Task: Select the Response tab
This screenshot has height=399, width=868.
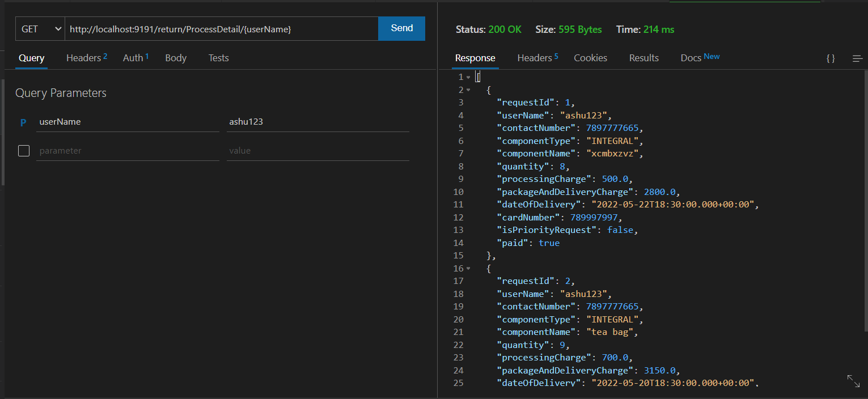Action: pyautogui.click(x=475, y=58)
